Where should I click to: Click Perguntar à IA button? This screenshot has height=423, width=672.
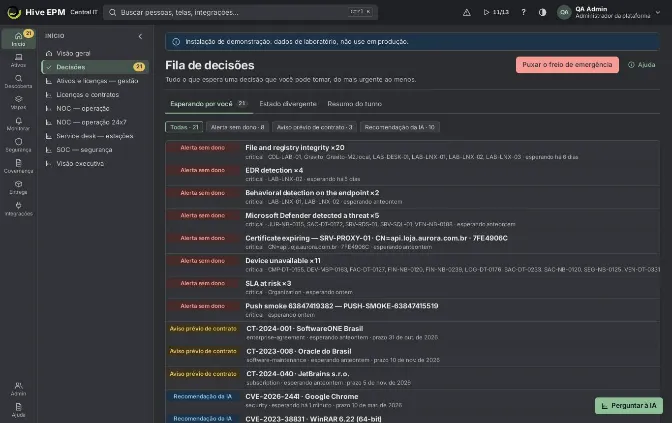tap(629, 405)
